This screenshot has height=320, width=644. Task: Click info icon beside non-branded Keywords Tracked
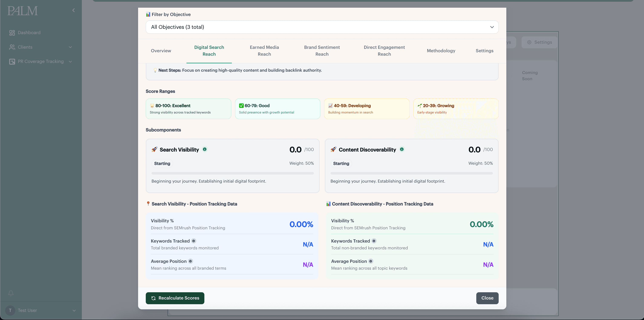click(374, 241)
